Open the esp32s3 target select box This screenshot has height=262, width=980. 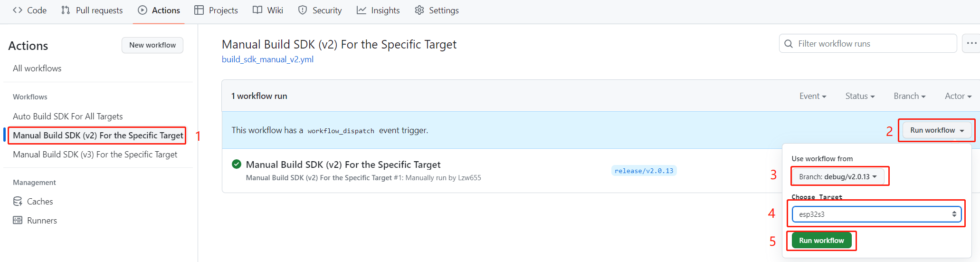(877, 214)
